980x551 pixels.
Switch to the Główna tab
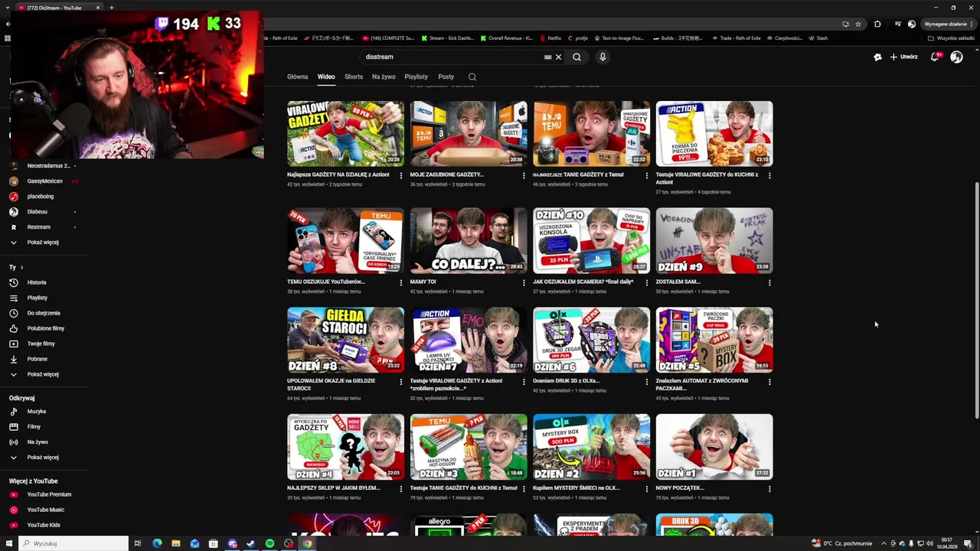[297, 77]
